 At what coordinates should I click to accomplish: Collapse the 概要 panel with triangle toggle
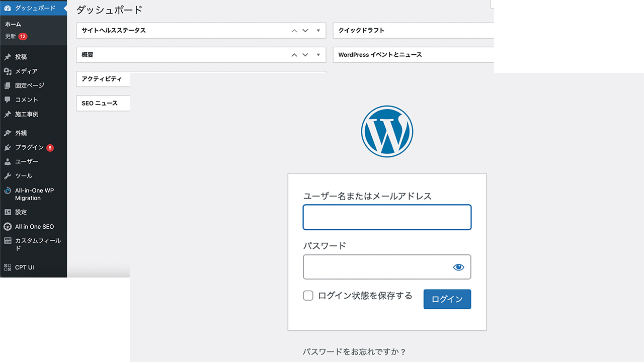click(x=318, y=55)
